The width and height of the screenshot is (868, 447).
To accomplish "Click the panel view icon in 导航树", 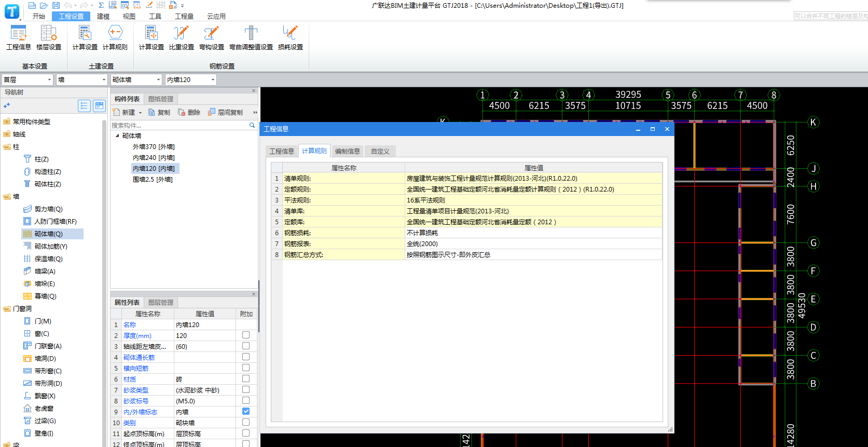I will pos(99,106).
